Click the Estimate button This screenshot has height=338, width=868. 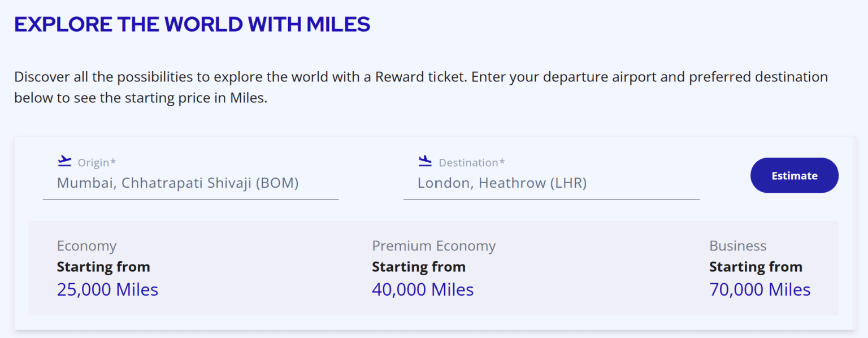pos(794,175)
